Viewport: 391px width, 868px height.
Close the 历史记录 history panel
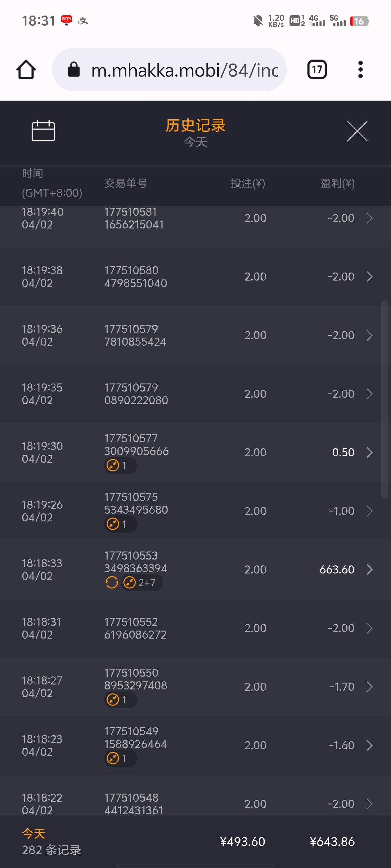click(x=357, y=131)
